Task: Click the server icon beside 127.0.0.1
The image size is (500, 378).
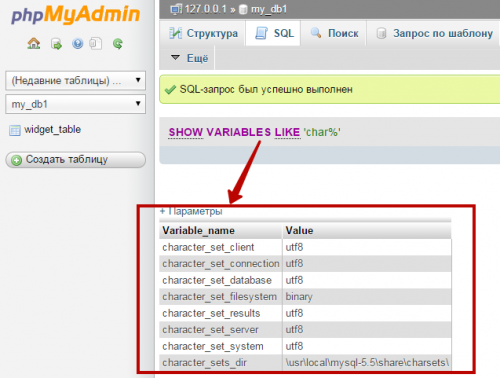Action: (x=176, y=9)
